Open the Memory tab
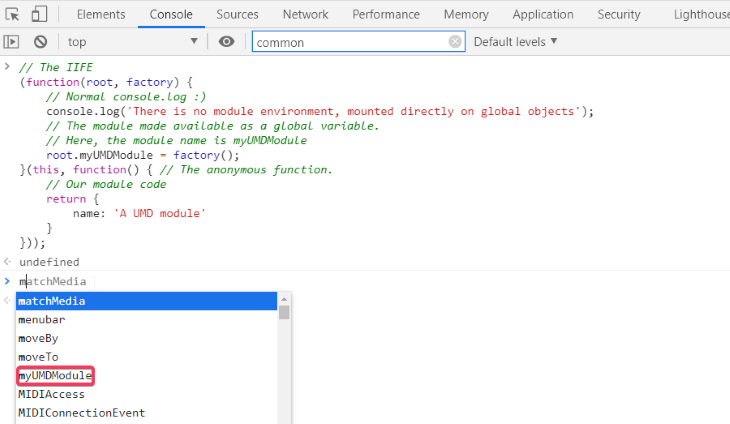 coord(466,14)
